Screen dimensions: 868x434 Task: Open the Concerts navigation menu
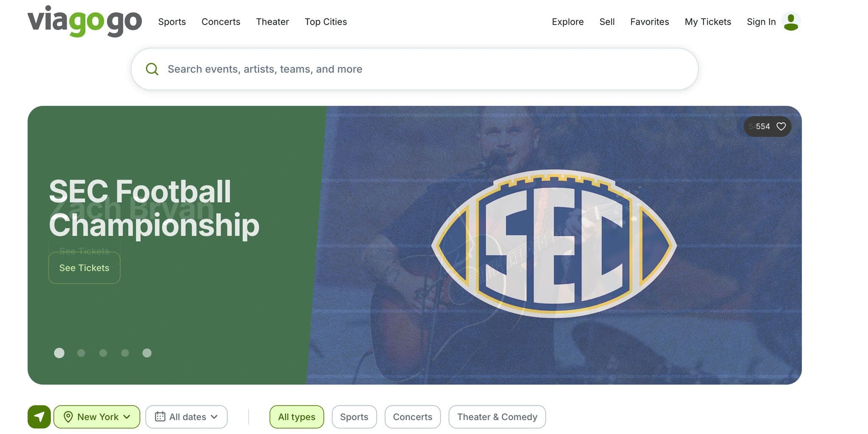(x=220, y=22)
